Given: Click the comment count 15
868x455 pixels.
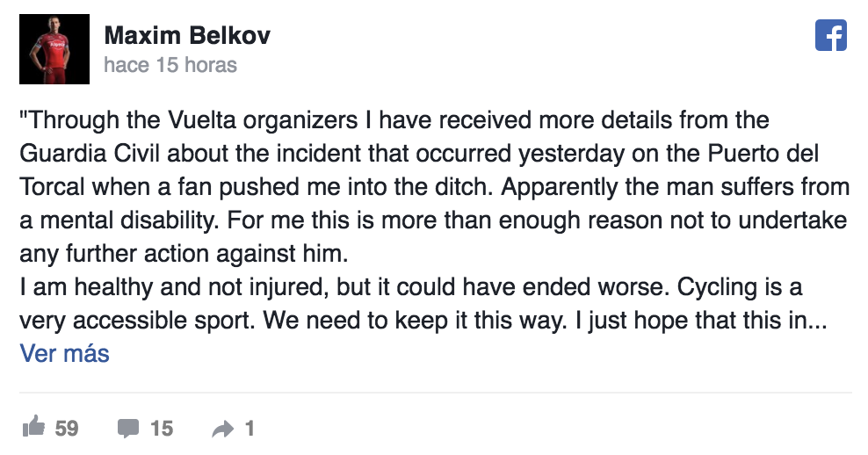Looking at the screenshot, I should click(162, 429).
